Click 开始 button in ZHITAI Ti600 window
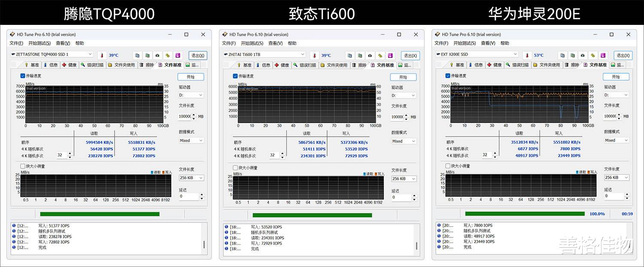This screenshot has height=267, width=644. (403, 77)
